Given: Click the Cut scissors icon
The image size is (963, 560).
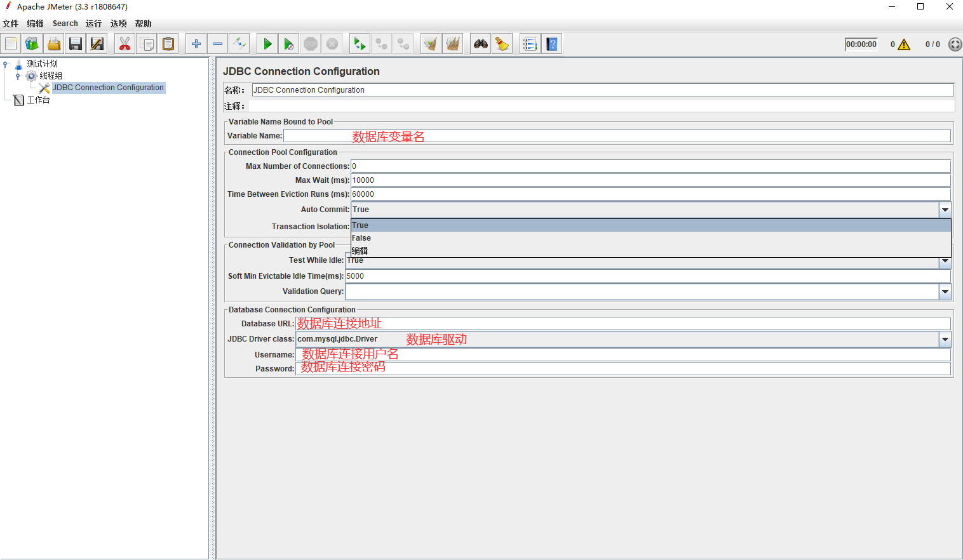Looking at the screenshot, I should [125, 44].
